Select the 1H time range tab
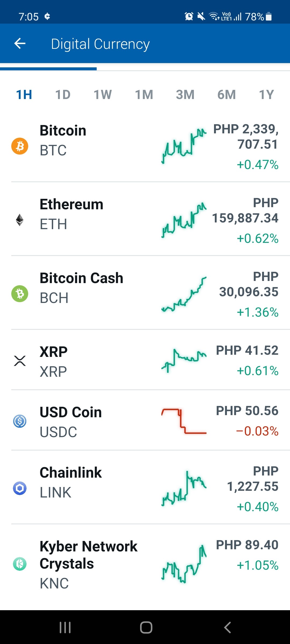Image resolution: width=290 pixels, height=644 pixels. coord(24,95)
